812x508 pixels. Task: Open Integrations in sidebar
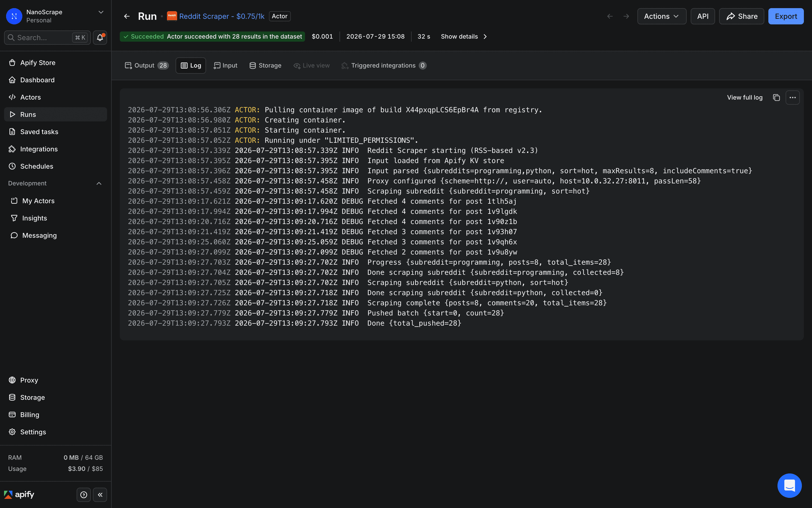click(x=55, y=149)
